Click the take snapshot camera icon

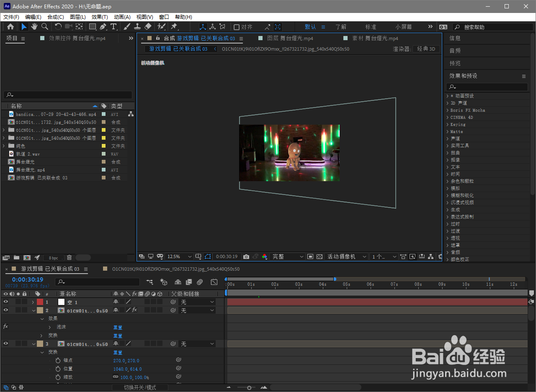pyautogui.click(x=246, y=256)
